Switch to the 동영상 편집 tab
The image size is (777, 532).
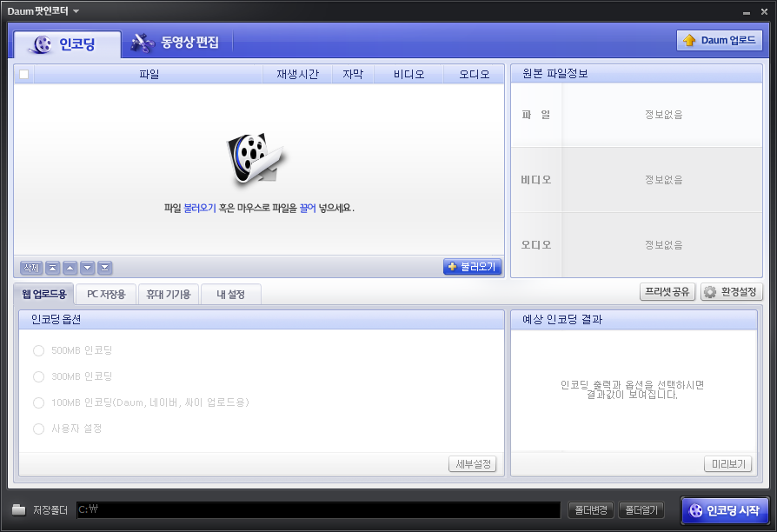[x=176, y=43]
